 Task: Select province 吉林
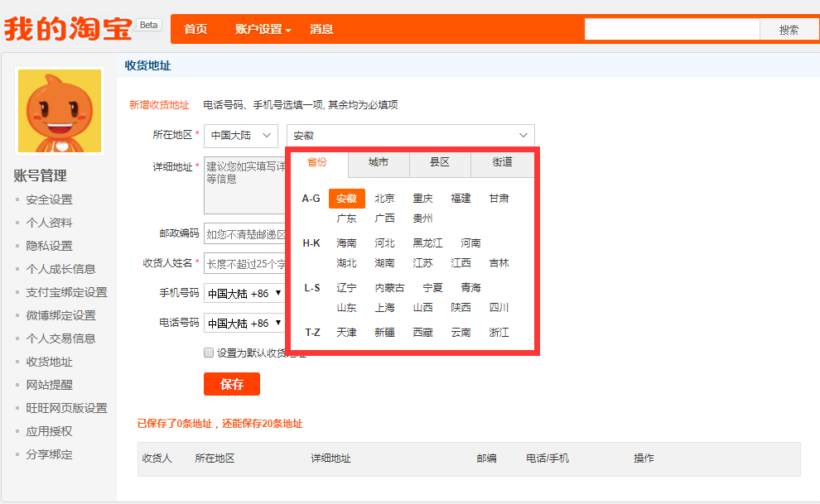pos(499,262)
